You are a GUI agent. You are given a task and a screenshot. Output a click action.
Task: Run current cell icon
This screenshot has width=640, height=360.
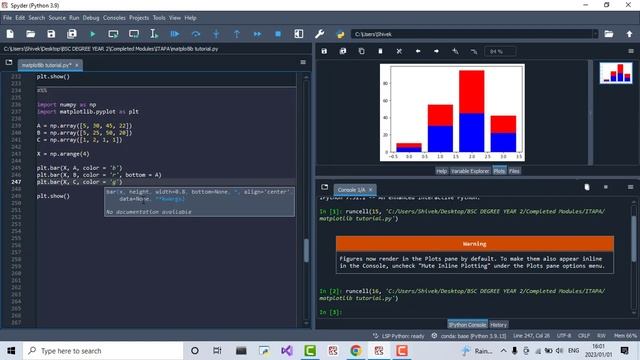pyautogui.click(x=113, y=34)
